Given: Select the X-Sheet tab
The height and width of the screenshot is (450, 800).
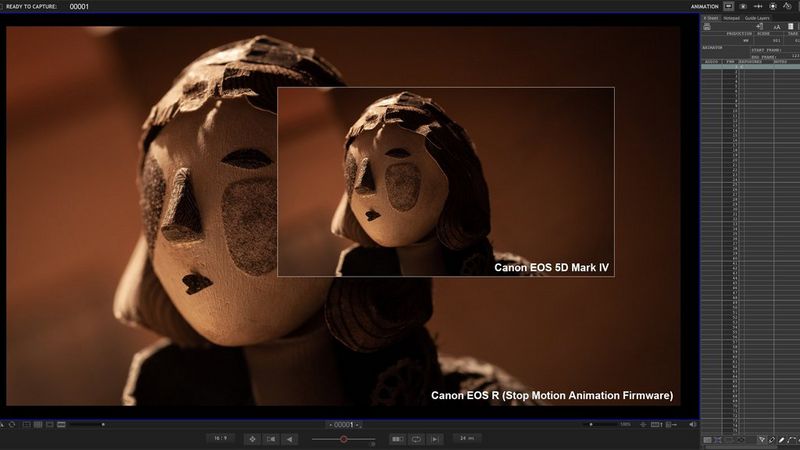Looking at the screenshot, I should 711,17.
